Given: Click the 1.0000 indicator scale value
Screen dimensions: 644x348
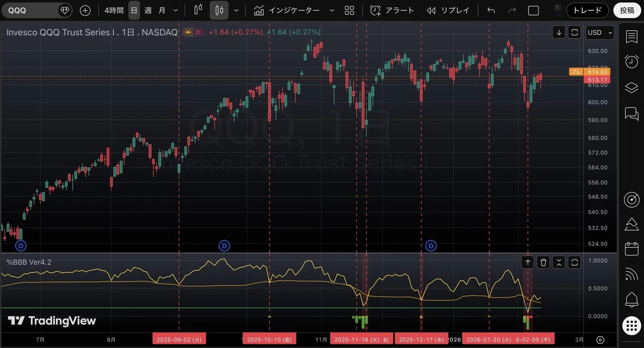Looking at the screenshot, I should (597, 260).
